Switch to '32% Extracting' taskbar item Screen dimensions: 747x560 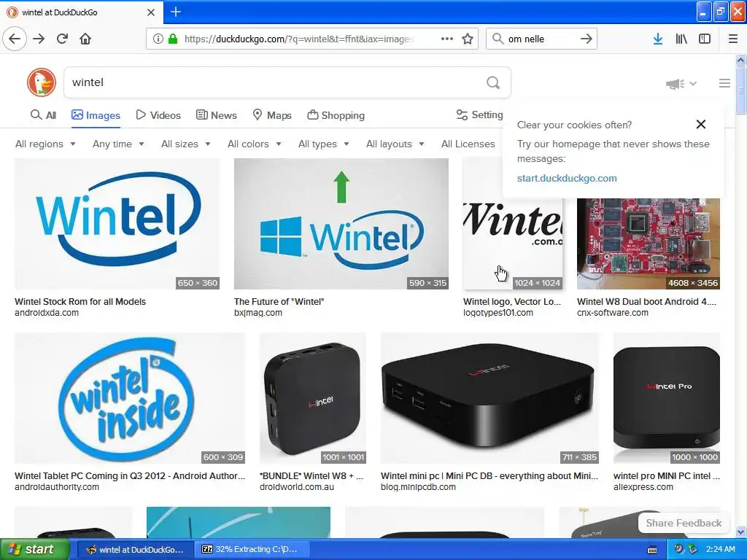(253, 549)
